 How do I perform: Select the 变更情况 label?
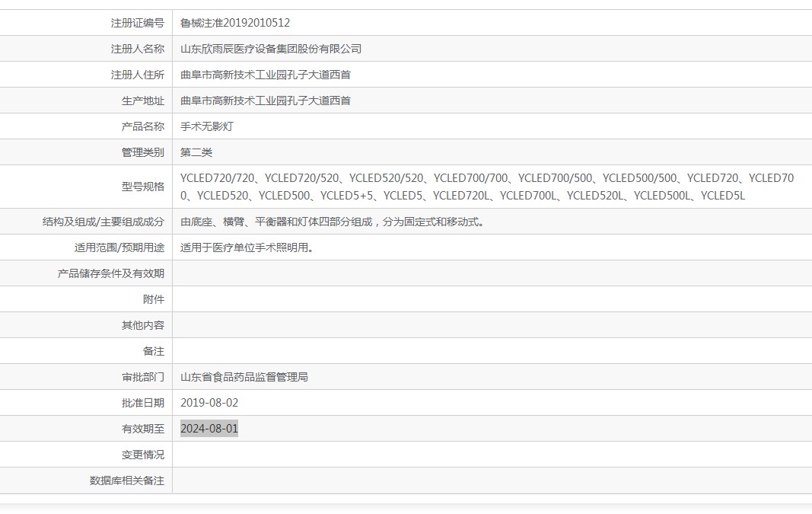pos(143,455)
